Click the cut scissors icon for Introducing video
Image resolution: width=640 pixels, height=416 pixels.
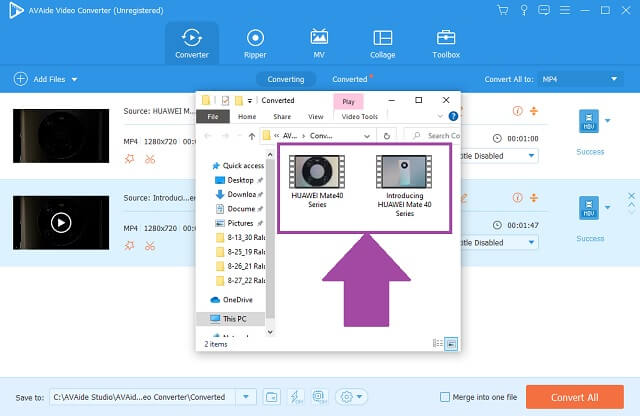(x=150, y=246)
